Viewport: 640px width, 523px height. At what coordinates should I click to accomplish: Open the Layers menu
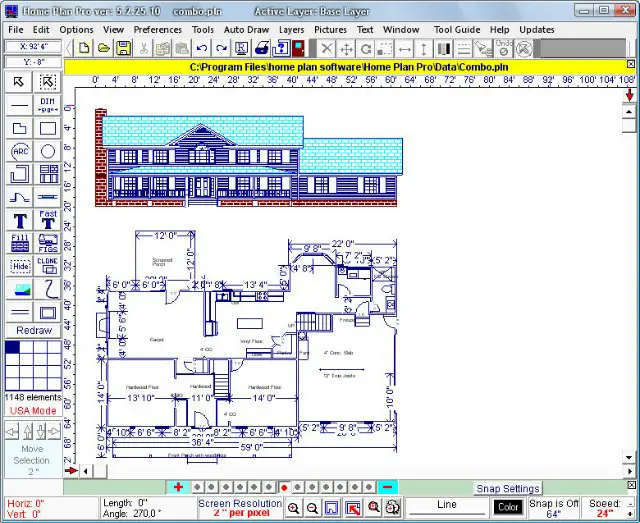click(291, 30)
